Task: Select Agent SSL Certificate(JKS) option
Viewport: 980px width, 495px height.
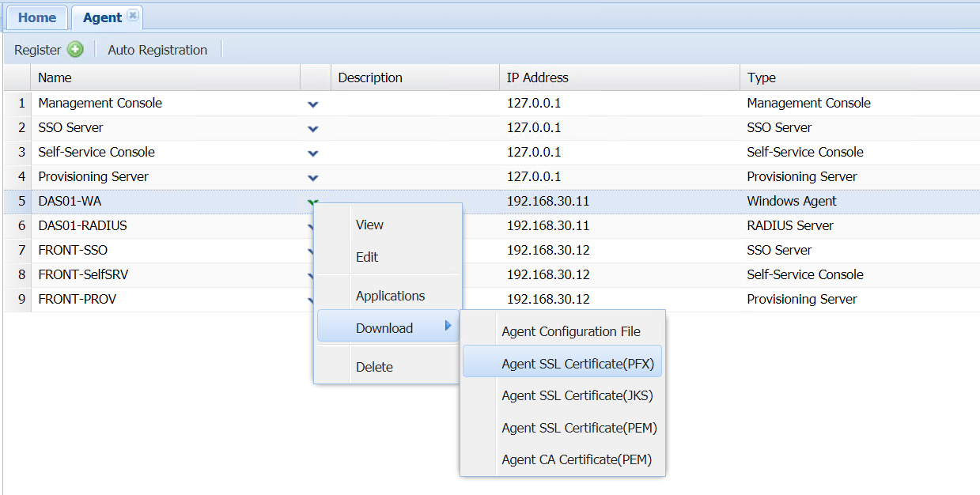Action: point(577,395)
